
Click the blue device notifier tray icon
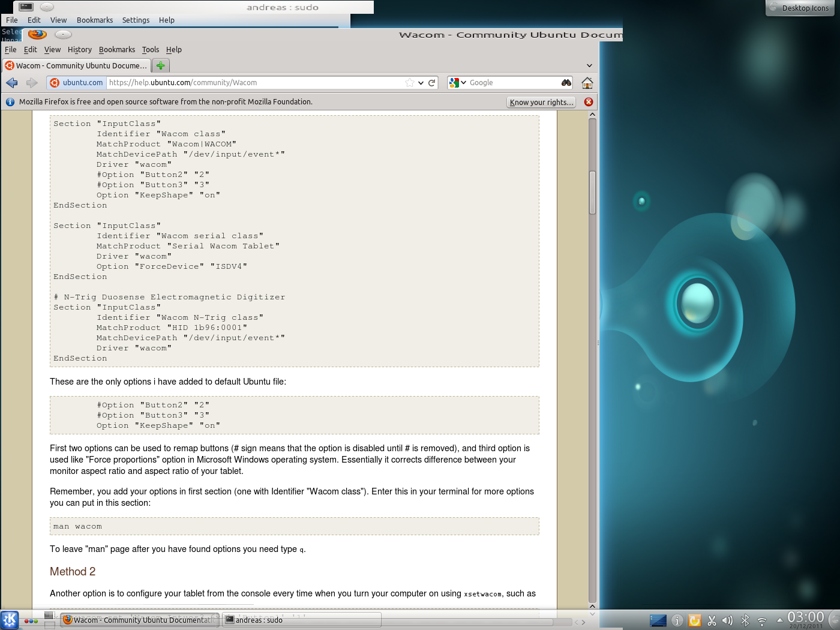[658, 620]
